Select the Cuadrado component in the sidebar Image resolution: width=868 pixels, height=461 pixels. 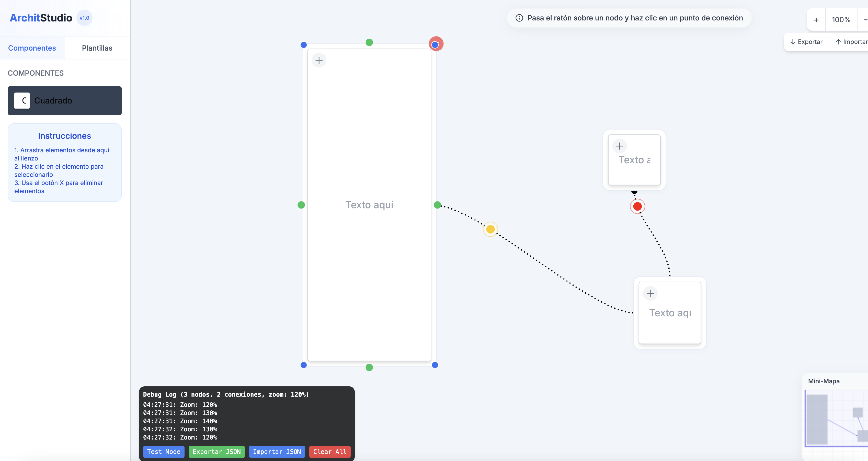[x=65, y=101]
